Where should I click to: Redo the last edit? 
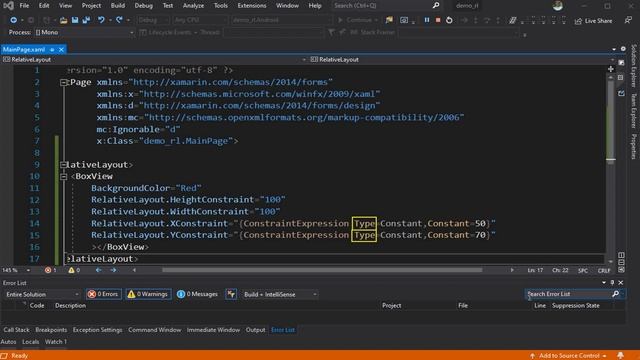pos(119,20)
